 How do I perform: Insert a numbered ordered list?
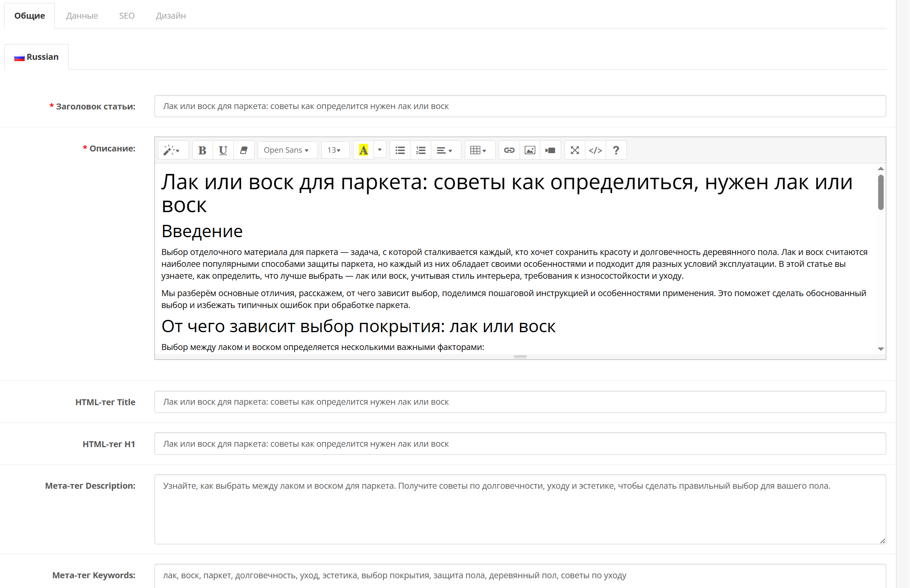click(421, 150)
